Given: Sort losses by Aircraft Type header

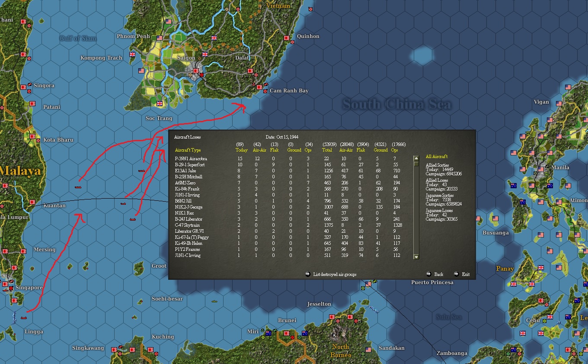Looking at the screenshot, I should click(x=188, y=150).
